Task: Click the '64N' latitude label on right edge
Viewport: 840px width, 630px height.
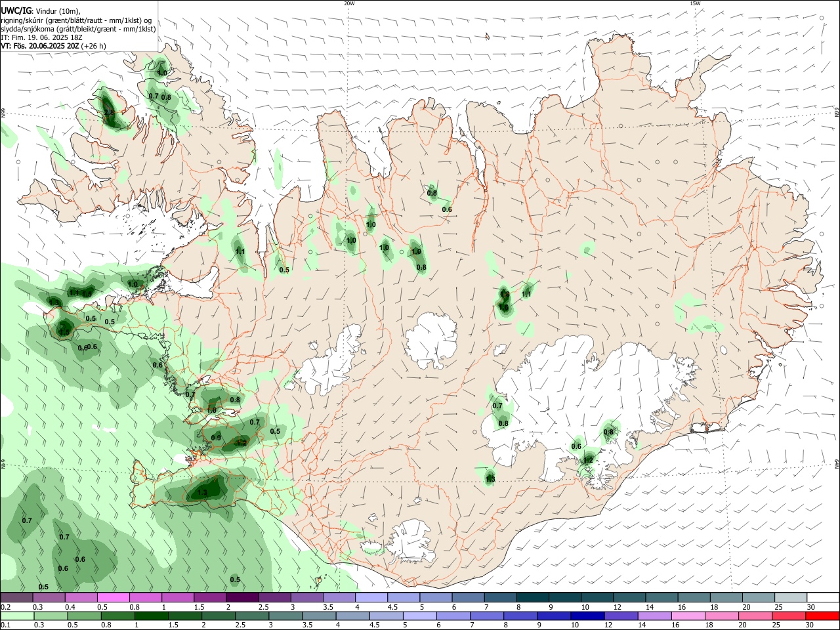Action: 837,463
